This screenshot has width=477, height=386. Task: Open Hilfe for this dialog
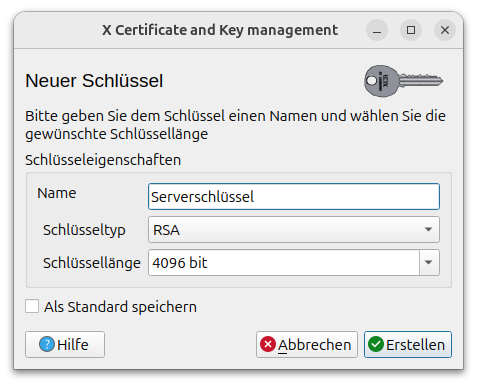65,344
